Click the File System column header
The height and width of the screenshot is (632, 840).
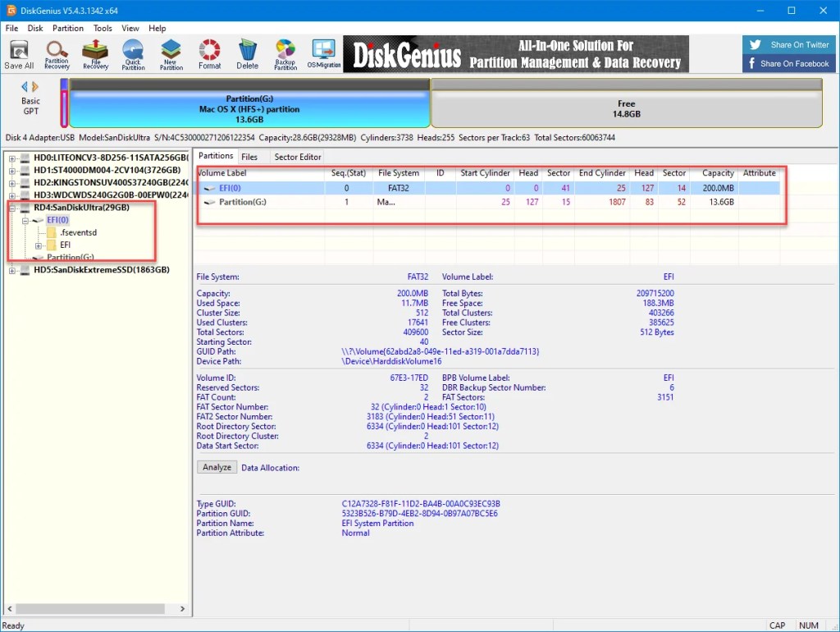(399, 173)
